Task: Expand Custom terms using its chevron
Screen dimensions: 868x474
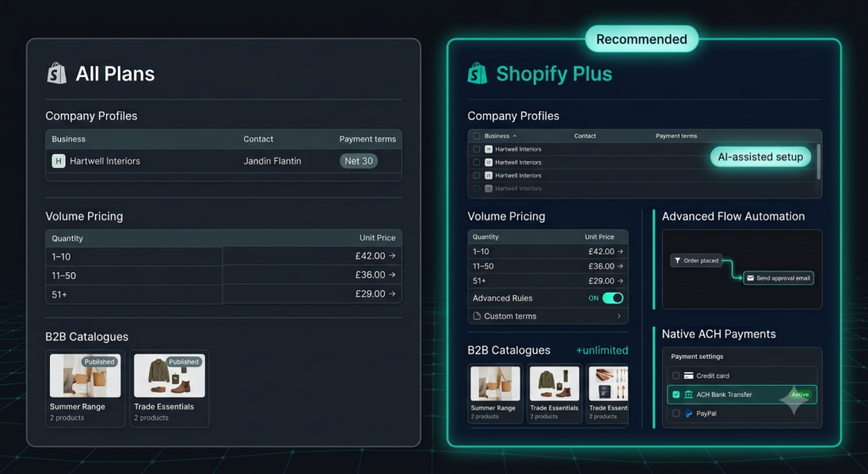Action: click(619, 316)
